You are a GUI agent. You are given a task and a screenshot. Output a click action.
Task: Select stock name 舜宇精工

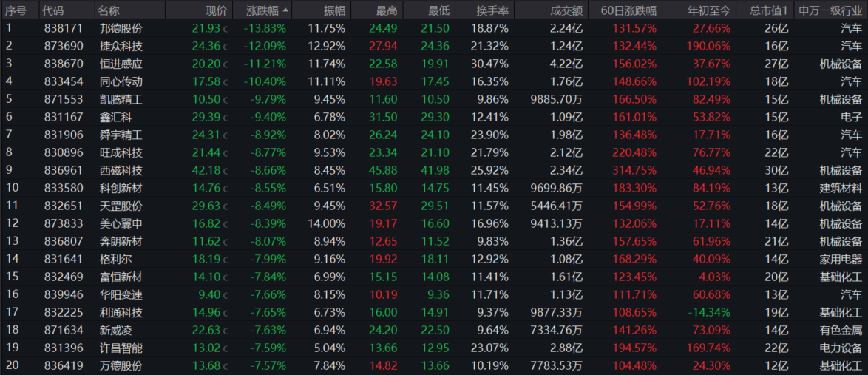[121, 135]
